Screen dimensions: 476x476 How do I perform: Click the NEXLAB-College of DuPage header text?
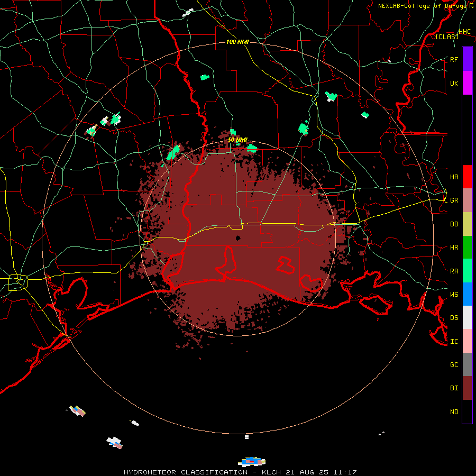coord(422,6)
